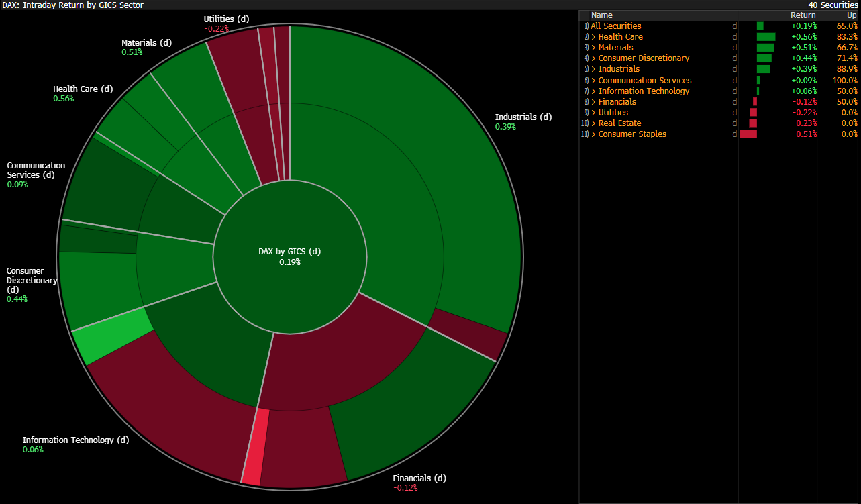The height and width of the screenshot is (504, 861).
Task: Click the 88.9% Up value
Action: point(847,69)
